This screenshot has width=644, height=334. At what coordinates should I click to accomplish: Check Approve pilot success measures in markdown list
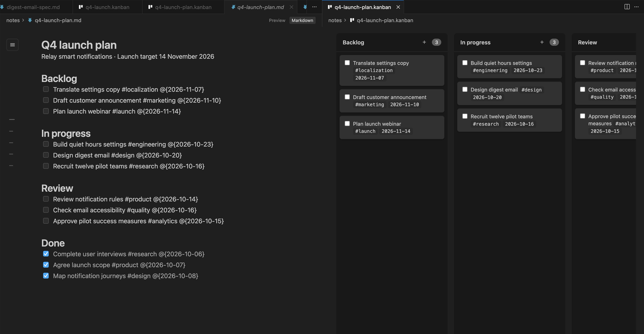click(x=46, y=221)
